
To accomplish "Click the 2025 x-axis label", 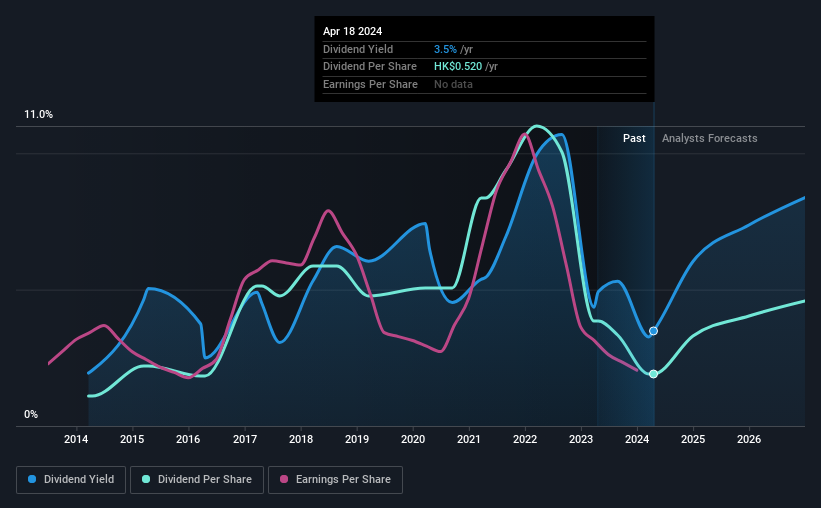I will pyautogui.click(x=693, y=439).
